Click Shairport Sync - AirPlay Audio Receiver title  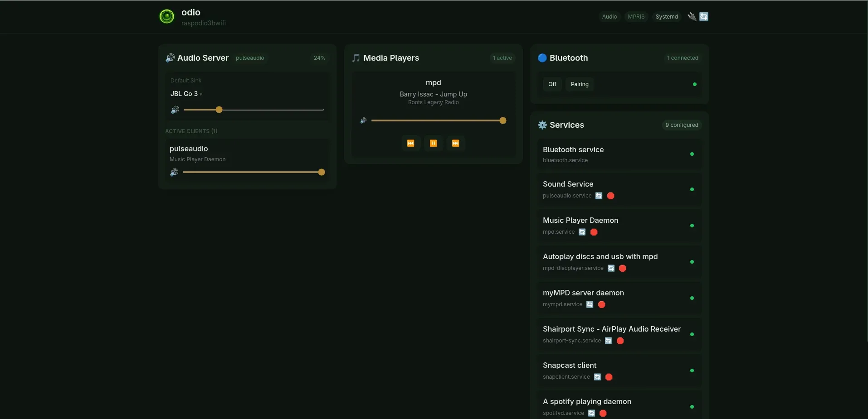[x=612, y=329]
